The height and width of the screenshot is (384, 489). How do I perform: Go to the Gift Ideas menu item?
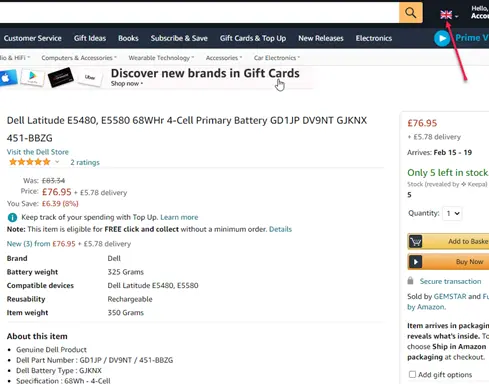[x=90, y=38]
